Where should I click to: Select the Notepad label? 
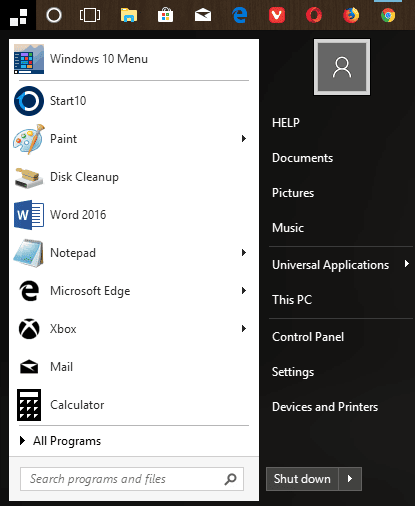[73, 253]
